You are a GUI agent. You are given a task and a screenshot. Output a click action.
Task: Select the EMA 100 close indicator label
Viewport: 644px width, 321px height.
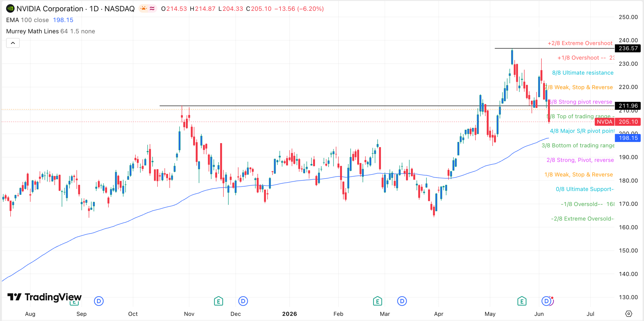(x=27, y=20)
